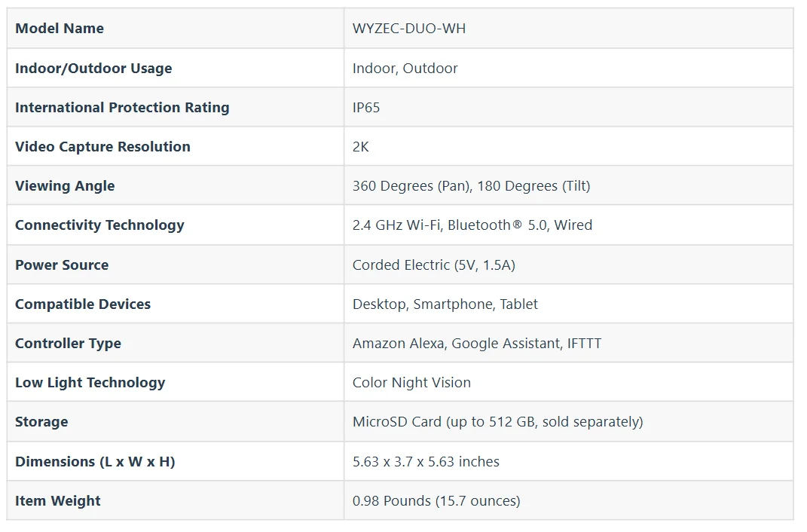This screenshot has height=532, width=807.
Task: Click the Low Light Technology label
Action: 90,382
